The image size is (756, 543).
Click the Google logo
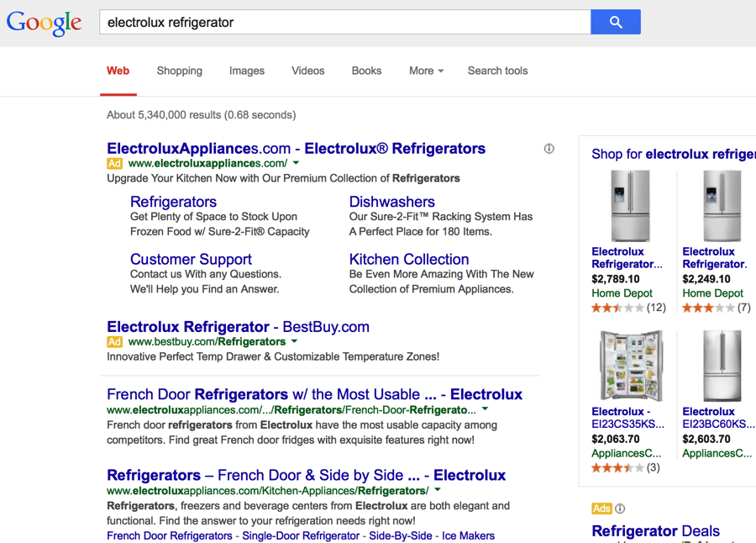click(44, 23)
